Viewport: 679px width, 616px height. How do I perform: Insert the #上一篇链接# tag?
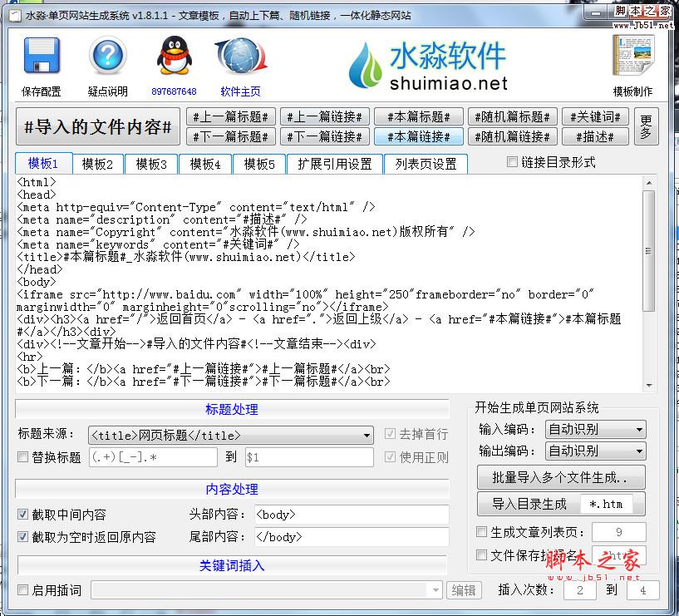[x=325, y=116]
